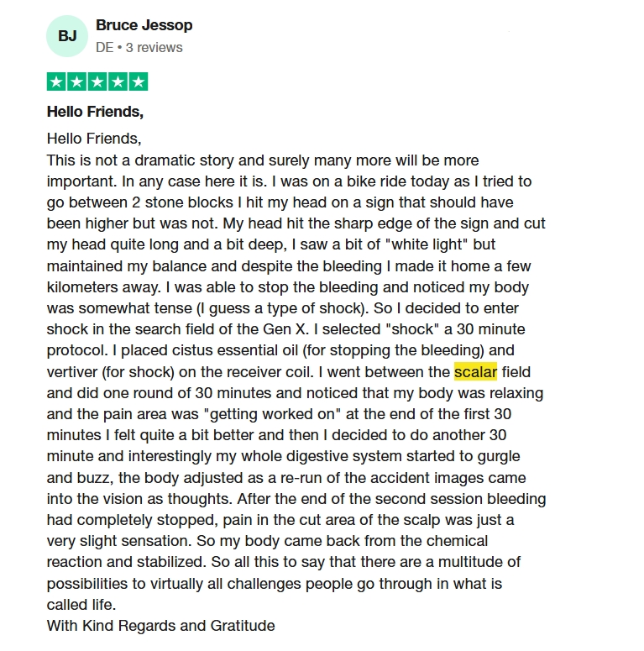Click the BJ avatar circle
The height and width of the screenshot is (651, 644).
tap(66, 37)
